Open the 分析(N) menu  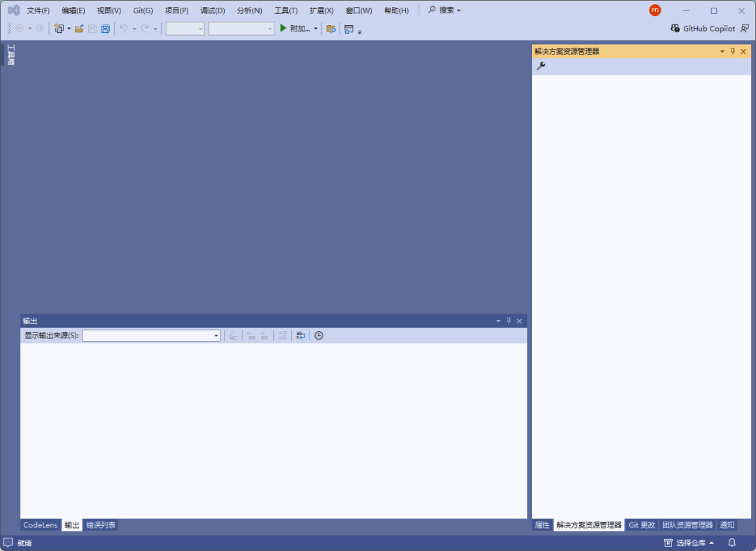pos(249,11)
